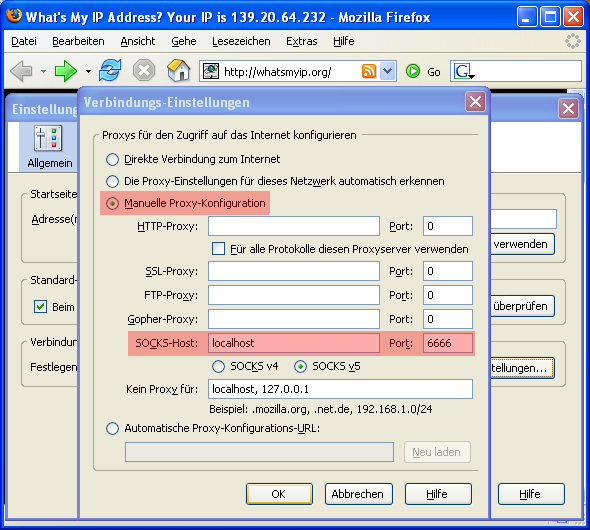
Task: Click the überprüfen button behind dialog
Action: (x=522, y=306)
